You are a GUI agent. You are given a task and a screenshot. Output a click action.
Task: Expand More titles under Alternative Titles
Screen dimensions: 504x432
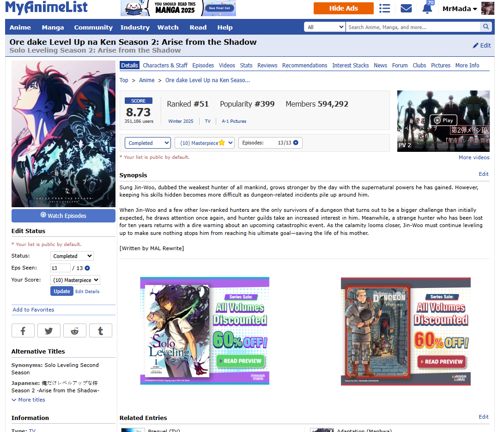(x=28, y=400)
